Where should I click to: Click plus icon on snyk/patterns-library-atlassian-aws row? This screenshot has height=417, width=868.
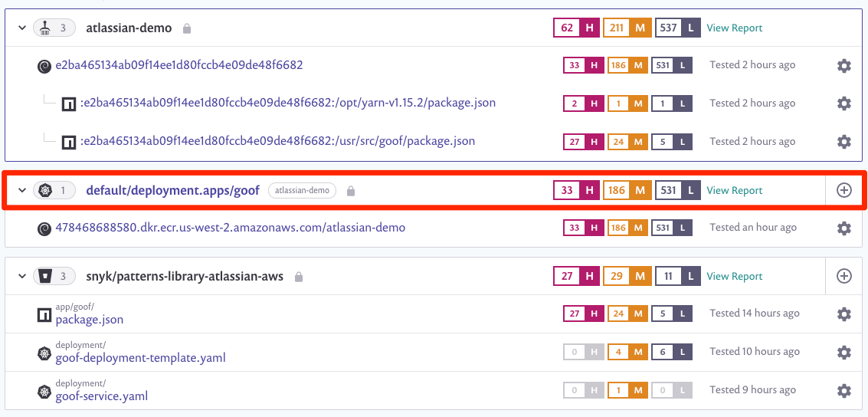coord(843,276)
